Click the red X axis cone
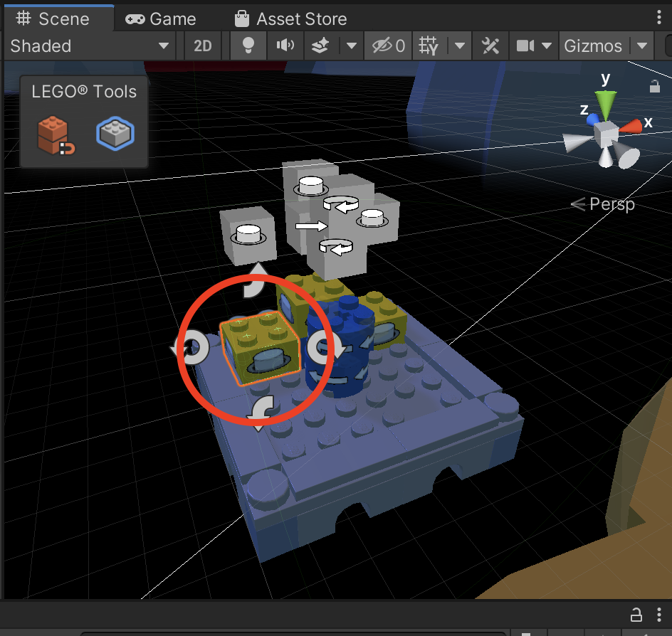 [x=631, y=126]
